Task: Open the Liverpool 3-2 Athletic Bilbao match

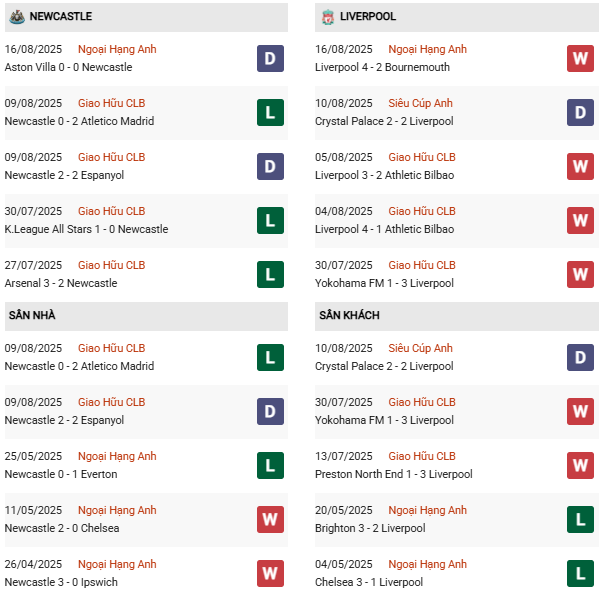Action: [384, 175]
